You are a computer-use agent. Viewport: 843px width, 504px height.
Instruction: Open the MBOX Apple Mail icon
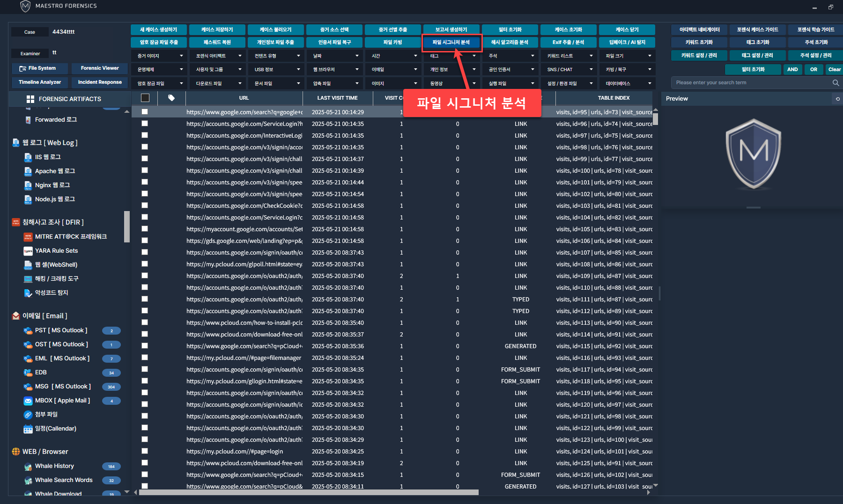click(x=28, y=401)
